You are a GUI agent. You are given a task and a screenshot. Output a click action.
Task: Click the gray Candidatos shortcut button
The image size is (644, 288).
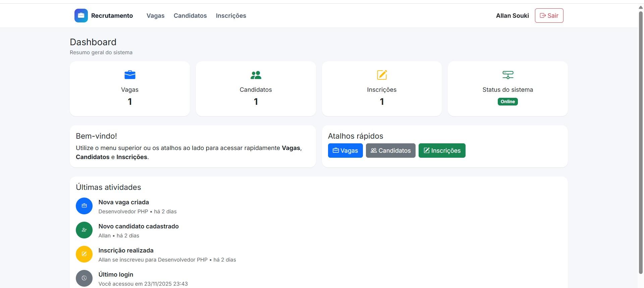(390, 151)
